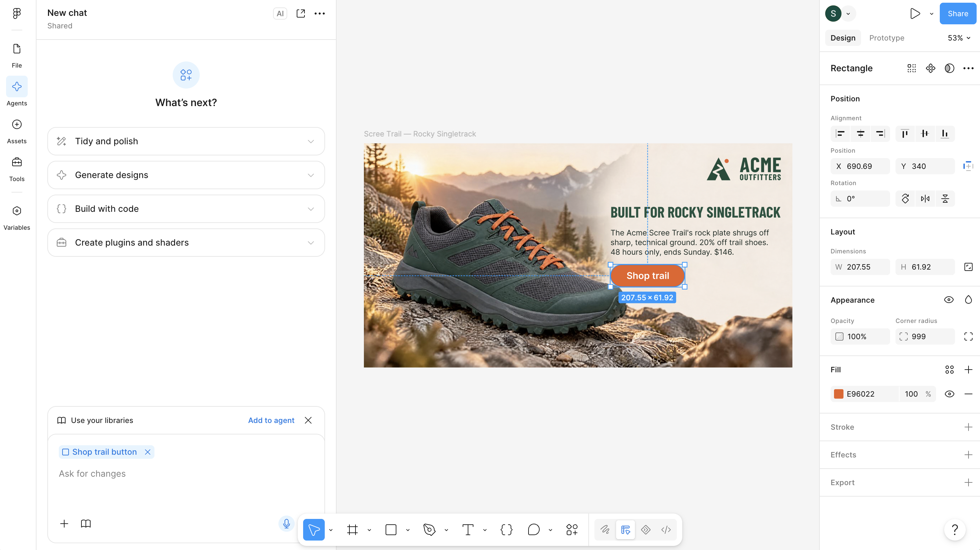Click the X position field

(860, 166)
